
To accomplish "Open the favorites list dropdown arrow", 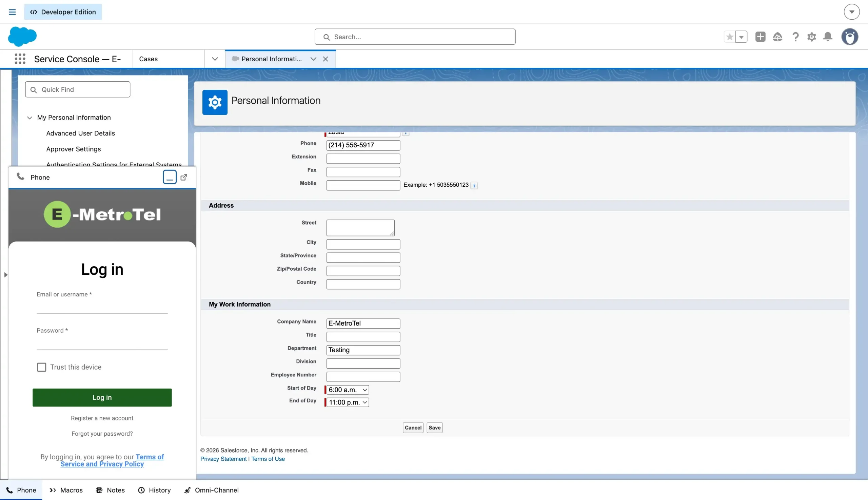I will (741, 37).
